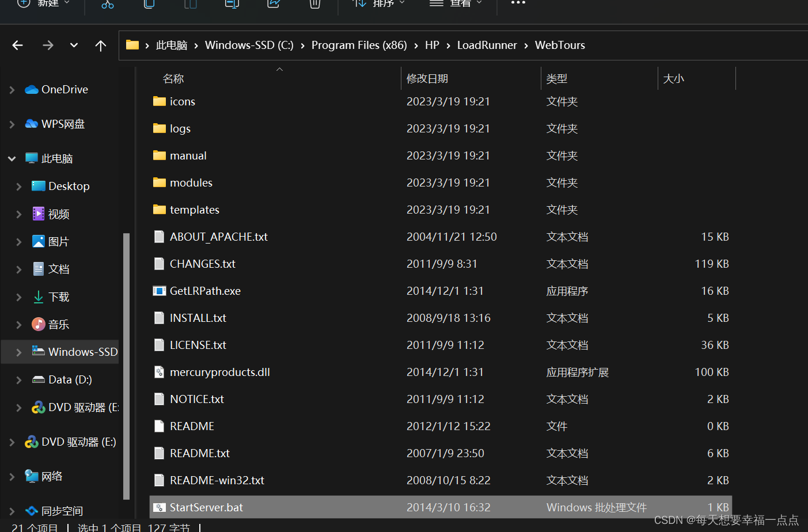Expand 网络 tree node
The width and height of the screenshot is (808, 532).
click(x=12, y=477)
